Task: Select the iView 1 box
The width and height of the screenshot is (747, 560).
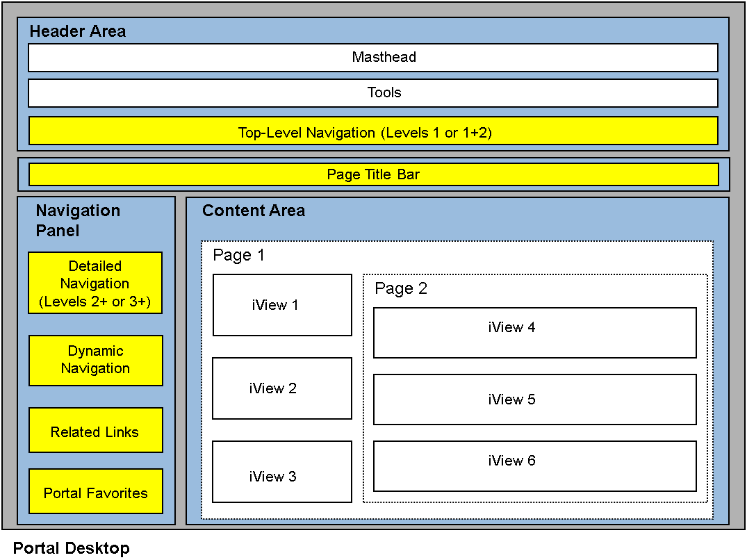Action: pos(282,305)
